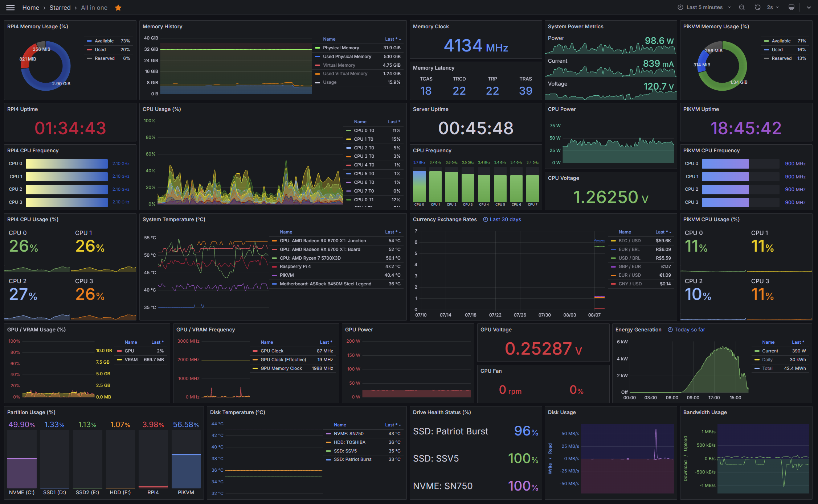
Task: Open the 2s refresh interval dropdown
Action: (773, 7)
